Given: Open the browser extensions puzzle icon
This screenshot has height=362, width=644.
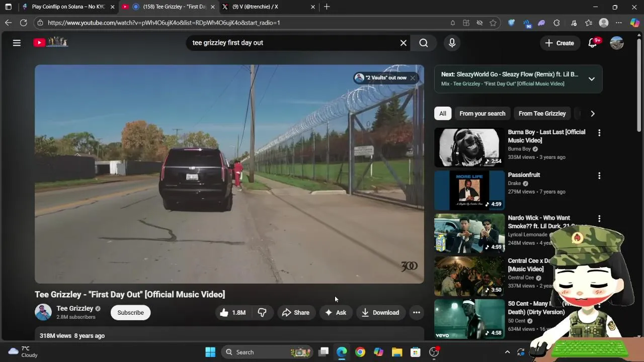Looking at the screenshot, I should (x=556, y=23).
